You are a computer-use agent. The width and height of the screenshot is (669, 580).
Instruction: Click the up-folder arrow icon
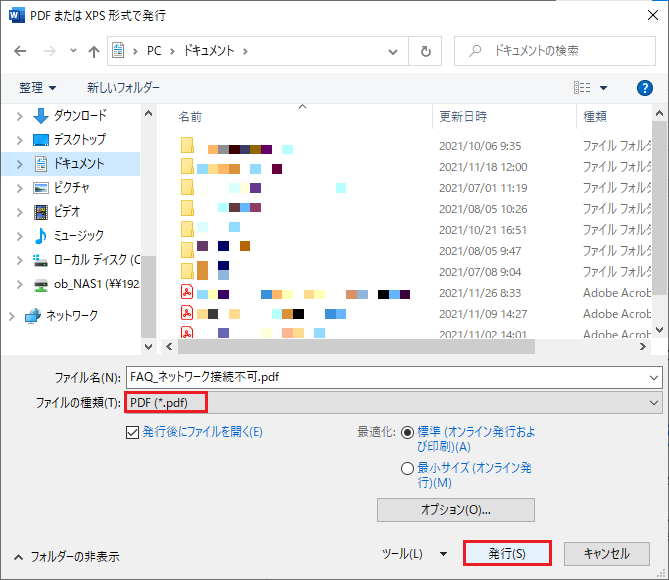pyautogui.click(x=93, y=50)
